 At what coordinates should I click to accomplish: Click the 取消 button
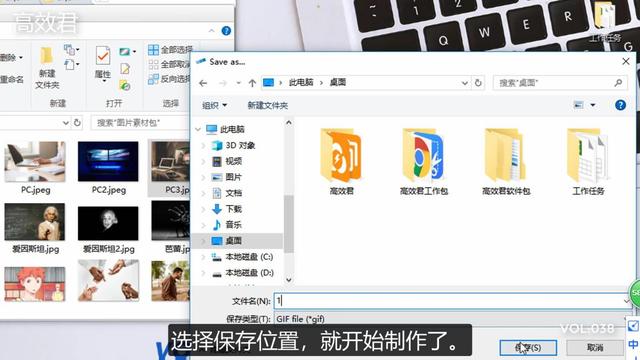(x=595, y=347)
